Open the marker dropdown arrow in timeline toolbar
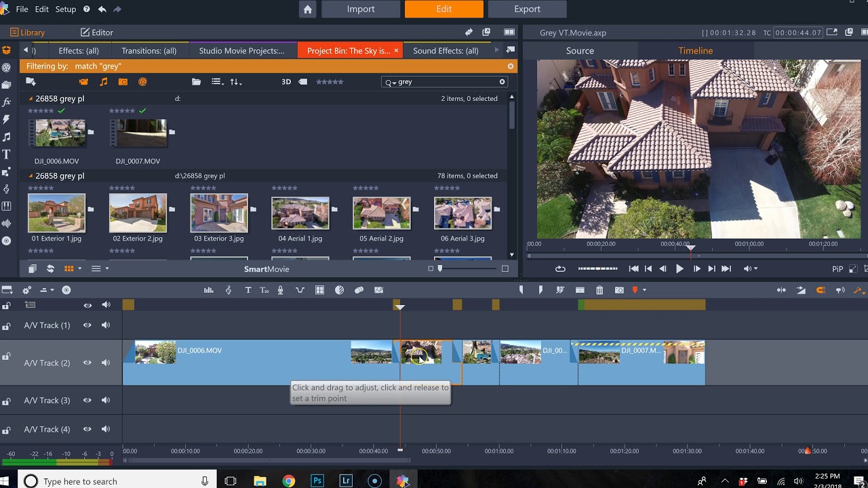This screenshot has height=488, width=868. pos(644,290)
